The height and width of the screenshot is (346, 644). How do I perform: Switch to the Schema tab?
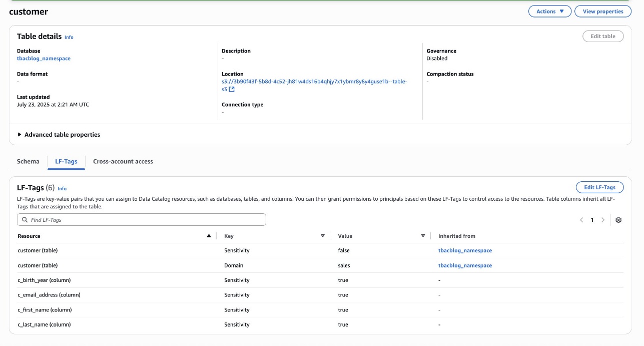coord(28,161)
